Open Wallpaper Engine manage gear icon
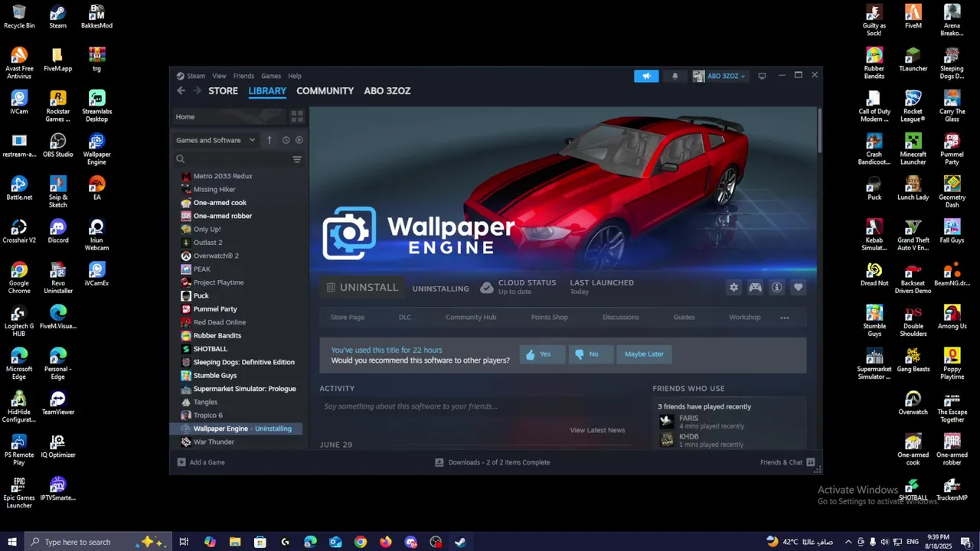The width and height of the screenshot is (980, 551). click(x=733, y=287)
